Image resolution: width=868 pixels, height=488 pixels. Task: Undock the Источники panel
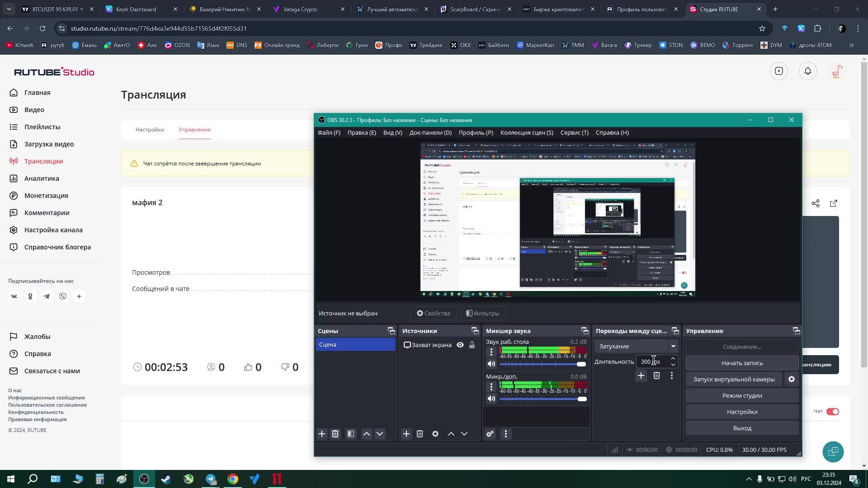(x=475, y=331)
